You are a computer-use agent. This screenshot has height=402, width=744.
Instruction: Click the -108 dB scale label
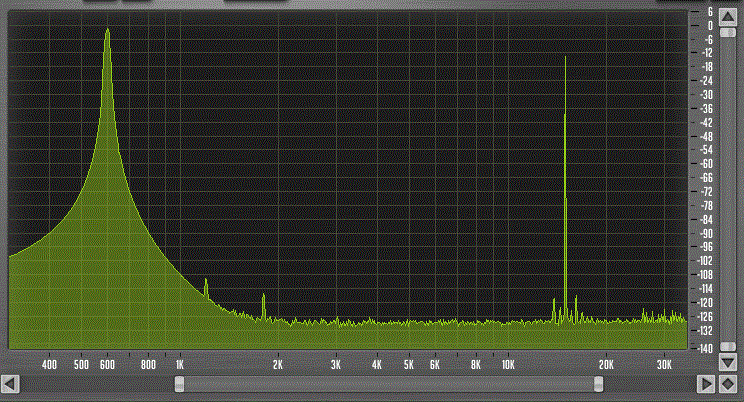(x=705, y=274)
